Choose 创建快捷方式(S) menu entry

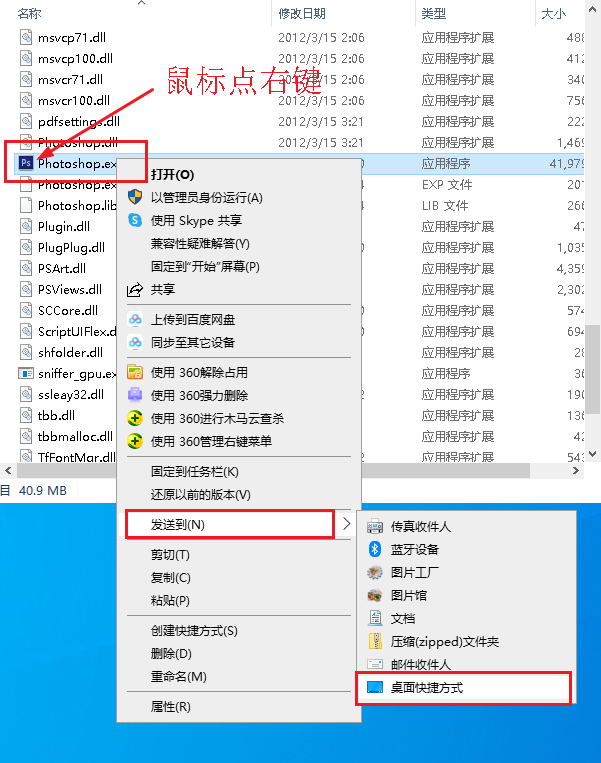coord(194,631)
